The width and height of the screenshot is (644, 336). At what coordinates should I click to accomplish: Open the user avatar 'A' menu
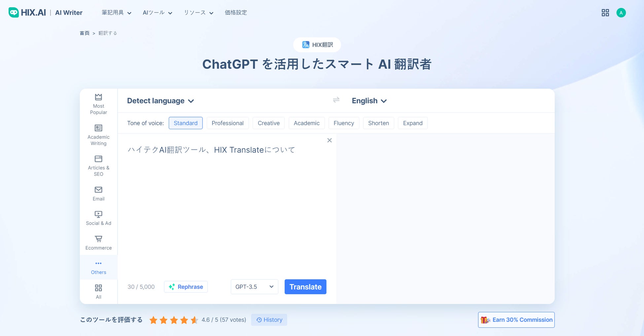click(x=621, y=13)
